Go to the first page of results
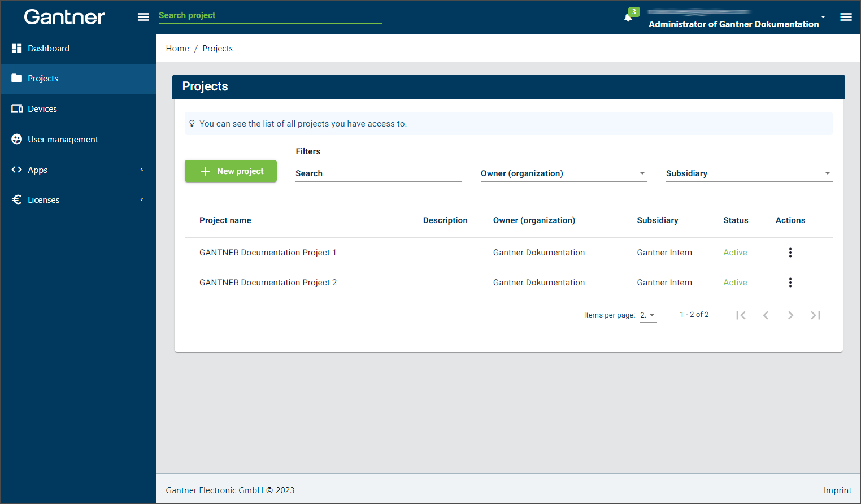861x504 pixels. pos(741,315)
